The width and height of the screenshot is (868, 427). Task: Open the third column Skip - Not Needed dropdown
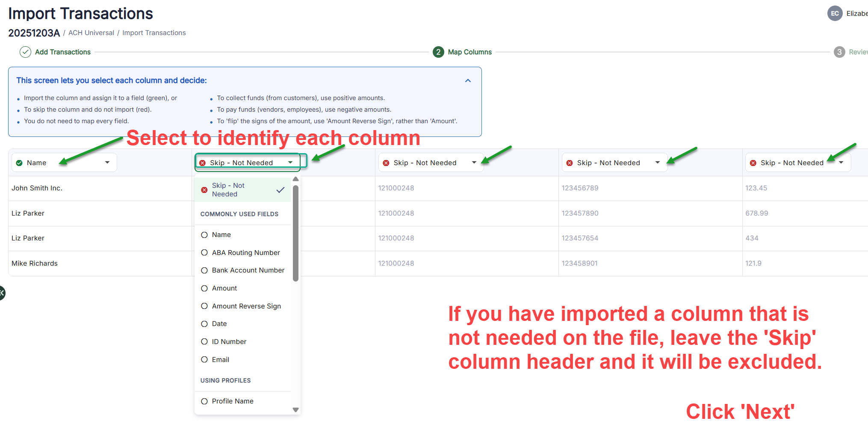pos(431,163)
